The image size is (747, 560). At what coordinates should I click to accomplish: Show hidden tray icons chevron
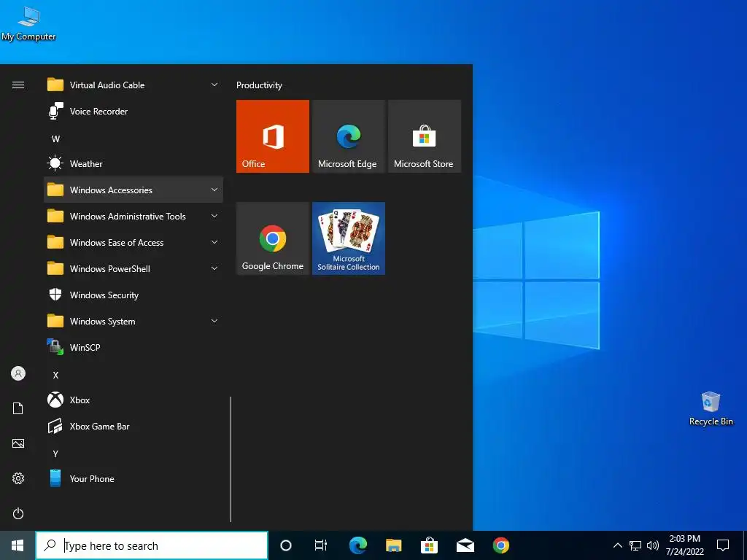coord(617,545)
